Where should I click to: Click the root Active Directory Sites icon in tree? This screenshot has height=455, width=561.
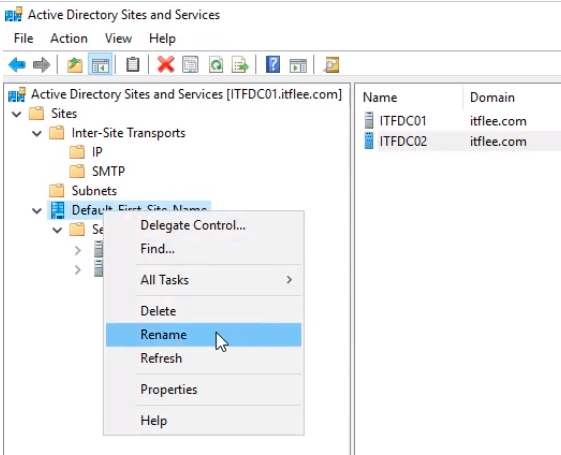pos(17,94)
